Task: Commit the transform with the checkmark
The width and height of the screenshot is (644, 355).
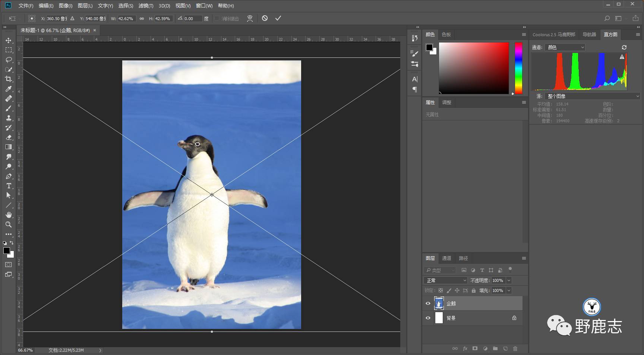Action: [278, 18]
